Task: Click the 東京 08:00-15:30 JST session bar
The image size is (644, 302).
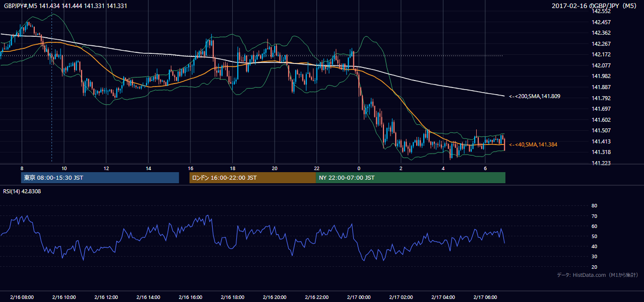Action: (x=100, y=178)
